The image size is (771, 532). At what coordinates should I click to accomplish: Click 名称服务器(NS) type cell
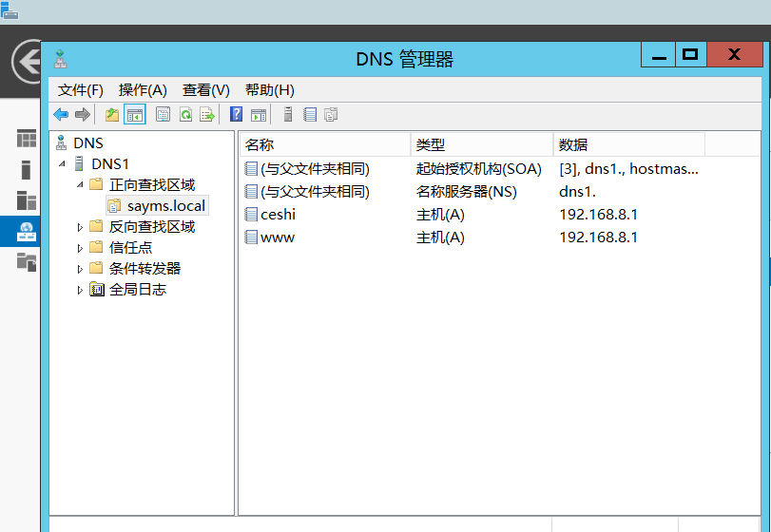(466, 192)
